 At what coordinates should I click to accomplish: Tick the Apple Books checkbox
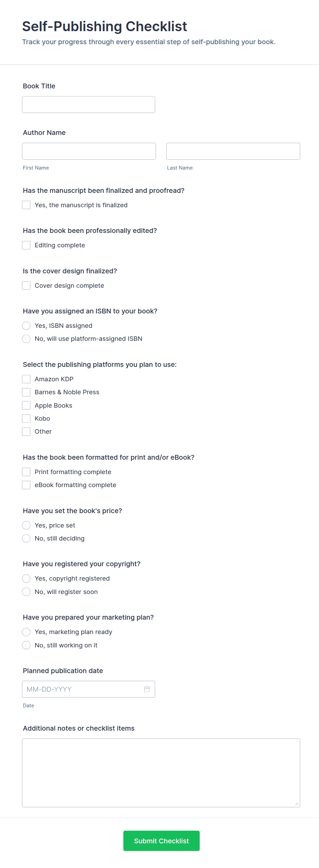click(26, 405)
